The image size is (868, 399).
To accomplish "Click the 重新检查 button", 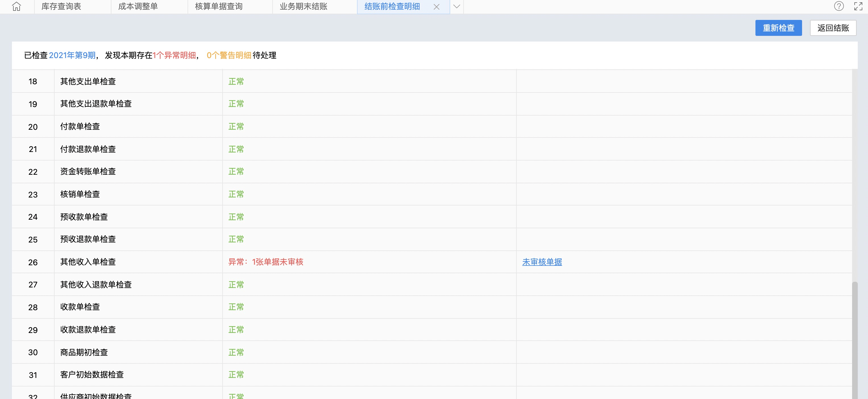I will [x=778, y=28].
